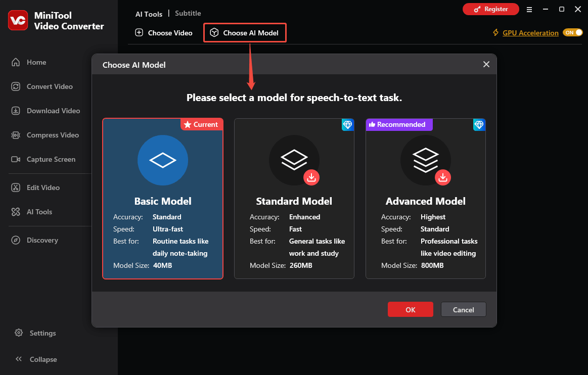Switch to the Subtitle tab
The width and height of the screenshot is (588, 375).
188,13
